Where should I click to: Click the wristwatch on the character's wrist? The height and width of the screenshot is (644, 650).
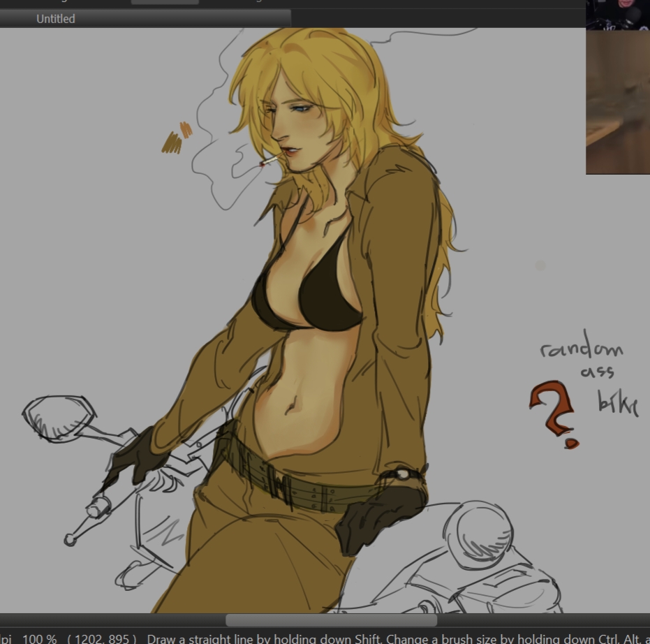pos(402,474)
